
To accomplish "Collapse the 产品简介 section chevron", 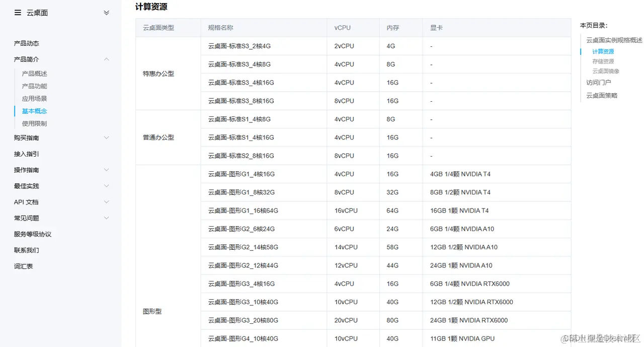I will click(106, 59).
